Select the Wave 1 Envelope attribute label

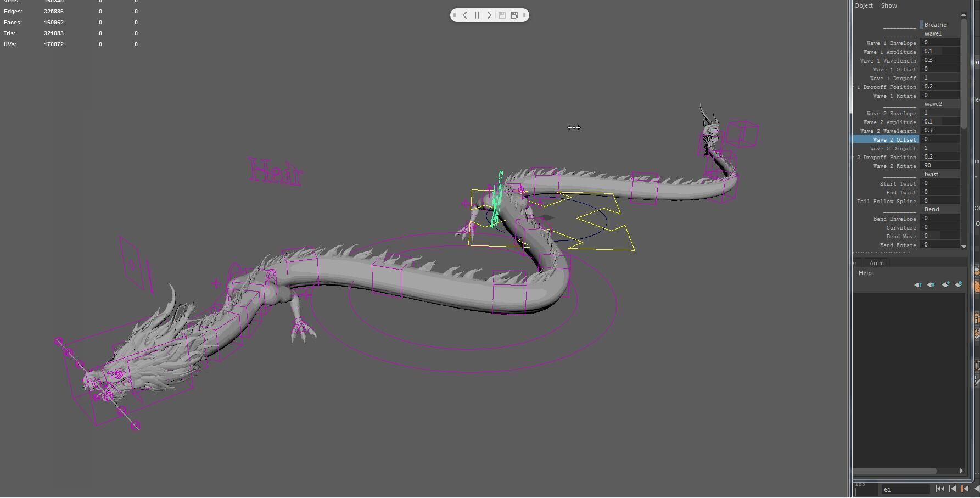tap(891, 43)
